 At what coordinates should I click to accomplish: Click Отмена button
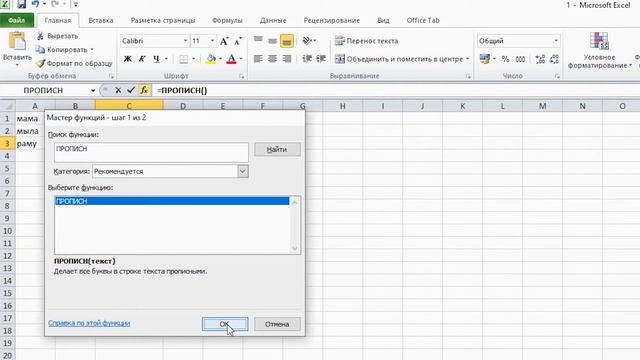[x=277, y=324]
